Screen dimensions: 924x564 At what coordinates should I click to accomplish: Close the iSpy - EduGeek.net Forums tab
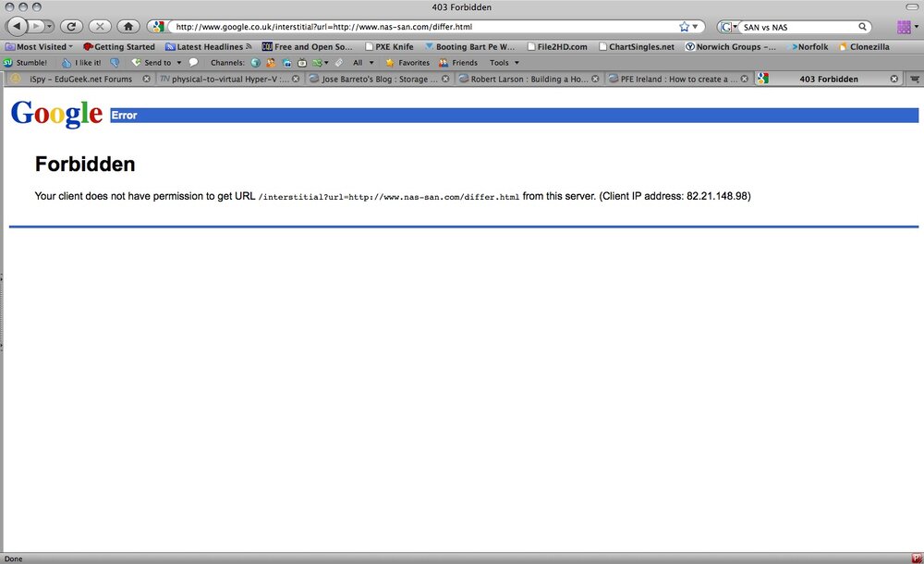tap(146, 80)
